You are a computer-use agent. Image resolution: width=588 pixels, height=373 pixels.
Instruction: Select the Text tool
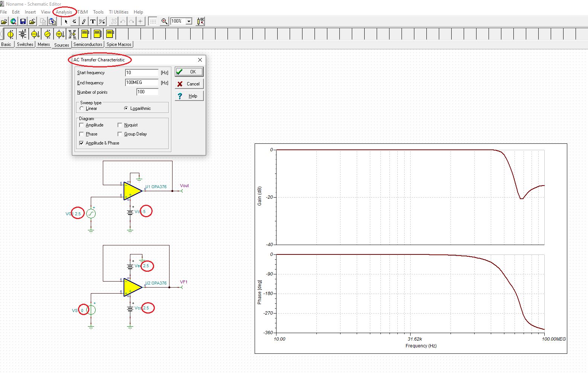pyautogui.click(x=93, y=21)
